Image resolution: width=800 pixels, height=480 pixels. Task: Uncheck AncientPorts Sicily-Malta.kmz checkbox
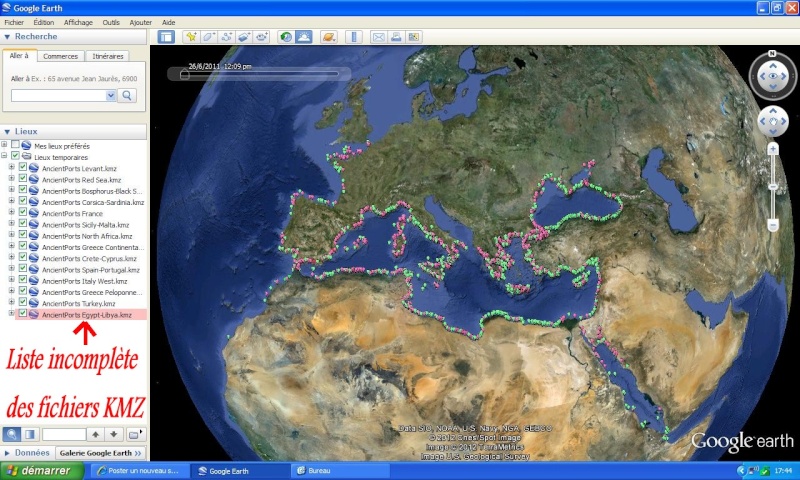click(22, 223)
